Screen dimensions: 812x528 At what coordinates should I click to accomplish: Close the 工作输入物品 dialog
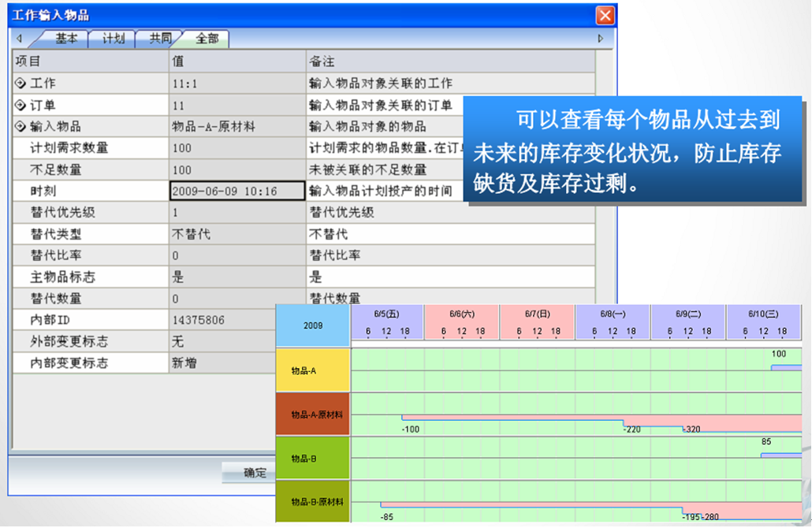pos(605,15)
